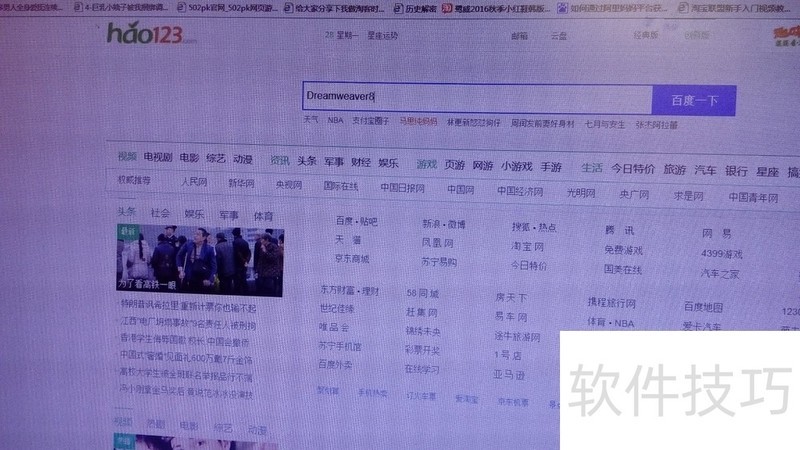Open the 汽车之家 site link
The height and width of the screenshot is (450, 800).
click(x=720, y=274)
